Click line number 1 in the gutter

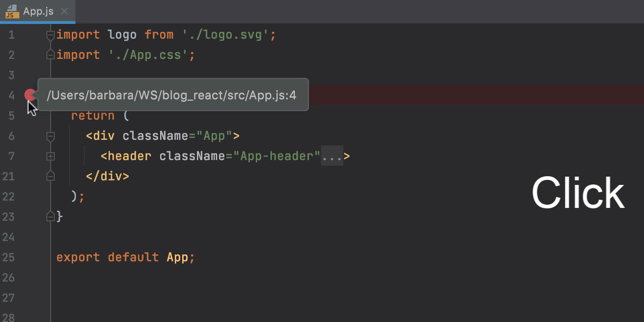pyautogui.click(x=11, y=35)
